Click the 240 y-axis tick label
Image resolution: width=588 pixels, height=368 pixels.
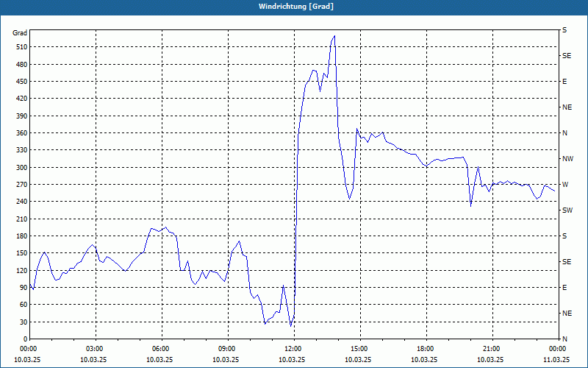pyautogui.click(x=22, y=202)
